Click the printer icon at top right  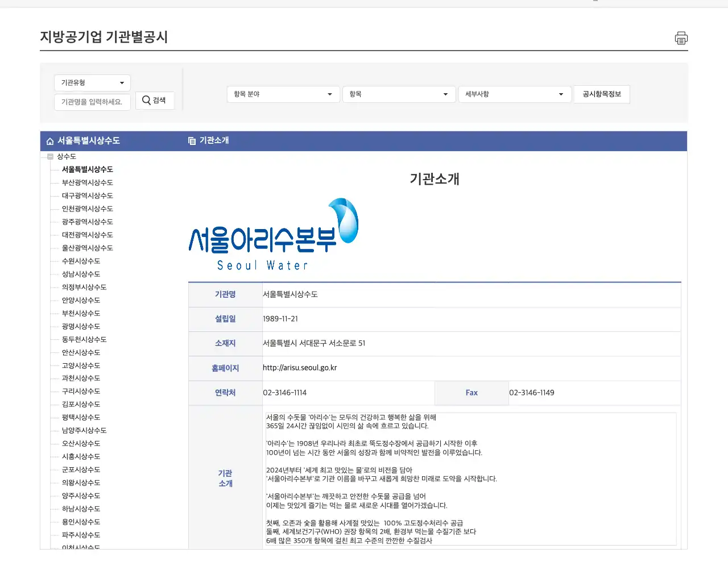tap(681, 38)
